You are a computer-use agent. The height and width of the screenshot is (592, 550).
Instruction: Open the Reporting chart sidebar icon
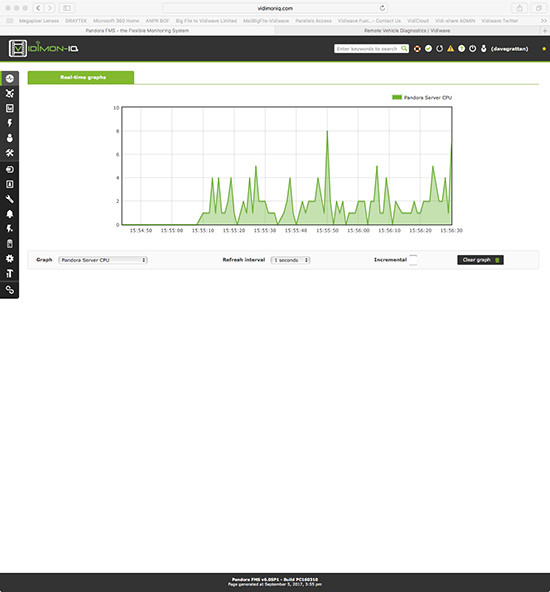pos(10,108)
